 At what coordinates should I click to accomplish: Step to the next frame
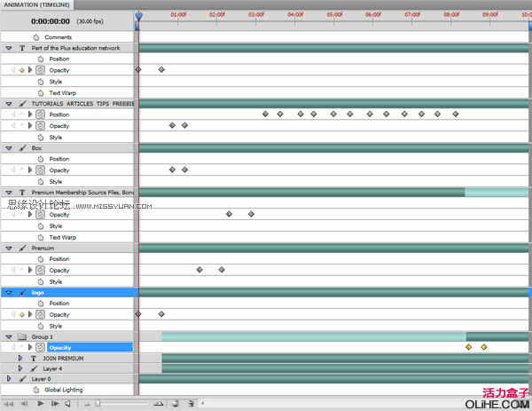(55, 403)
